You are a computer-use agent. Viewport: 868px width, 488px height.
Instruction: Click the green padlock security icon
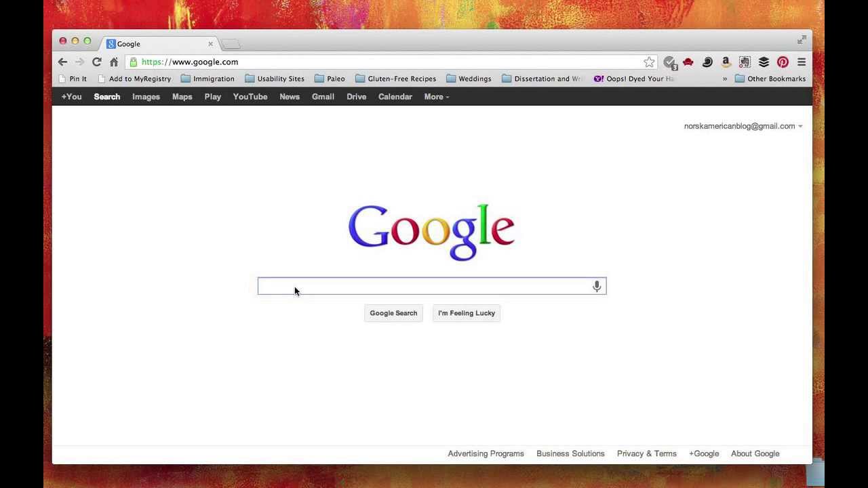point(134,62)
